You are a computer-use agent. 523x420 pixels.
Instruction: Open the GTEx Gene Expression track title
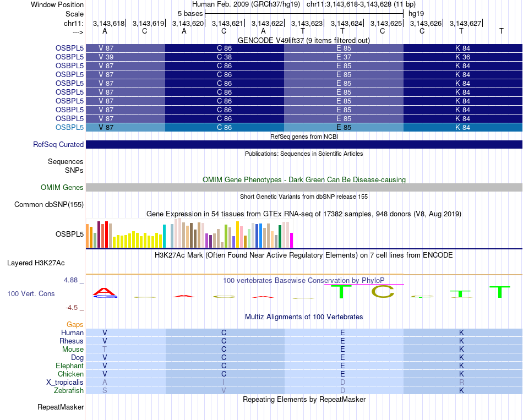pyautogui.click(x=304, y=214)
